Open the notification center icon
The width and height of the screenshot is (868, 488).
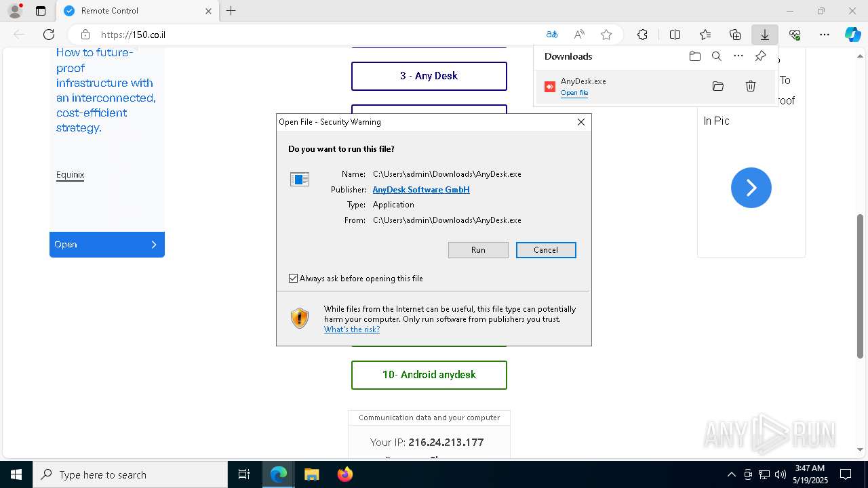(846, 474)
